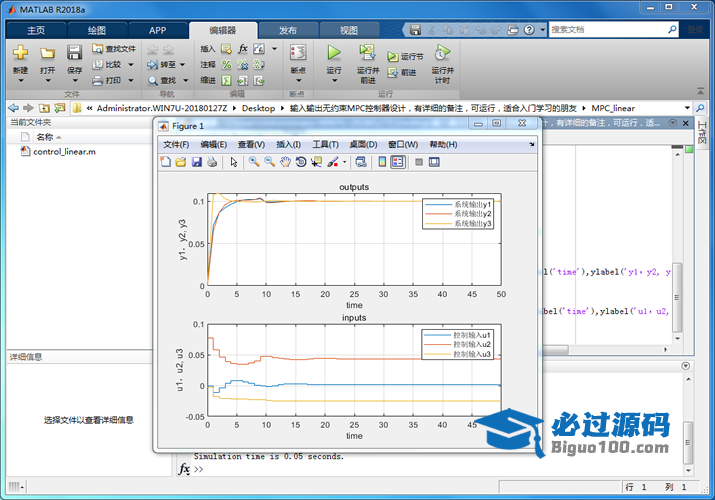This screenshot has width=715, height=500.
Task: Click 运行节 (Run Section)
Action: [x=405, y=57]
